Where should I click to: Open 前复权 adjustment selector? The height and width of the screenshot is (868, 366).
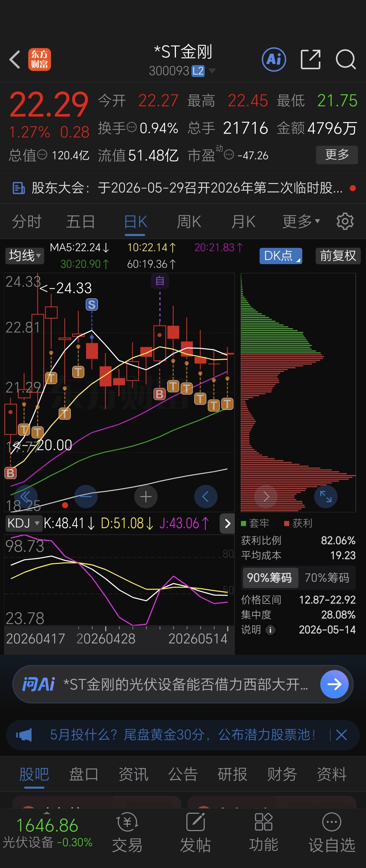[338, 256]
